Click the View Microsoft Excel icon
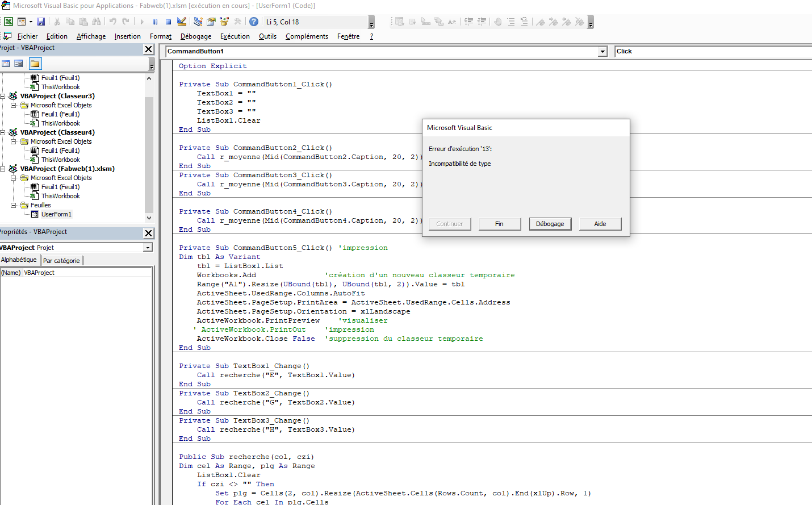Screen dimensions: 812x505 pos(9,22)
